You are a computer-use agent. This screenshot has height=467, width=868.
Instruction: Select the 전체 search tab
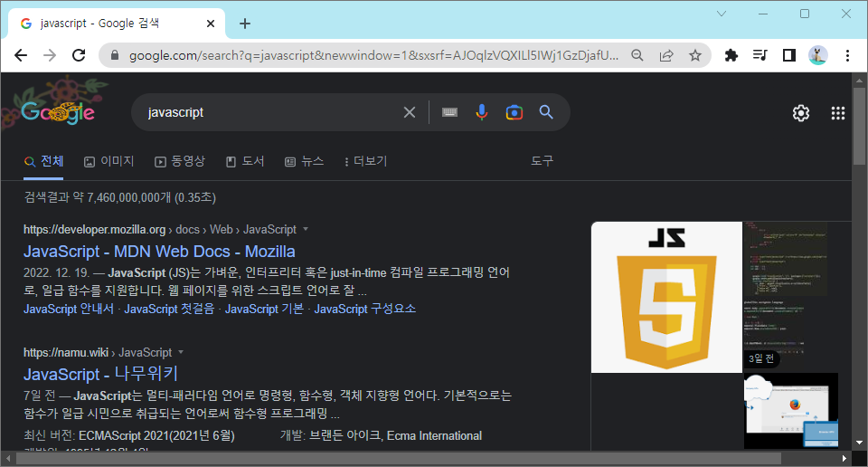click(x=43, y=161)
